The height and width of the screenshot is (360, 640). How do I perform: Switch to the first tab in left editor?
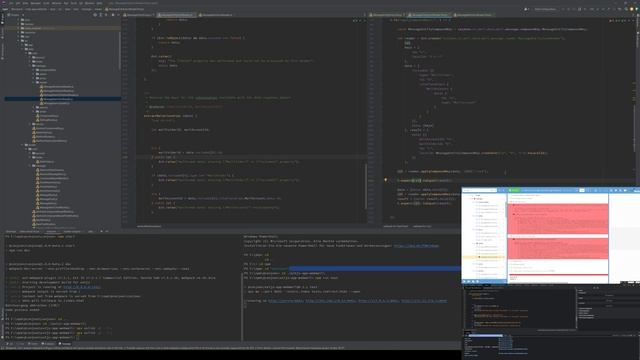pos(139,15)
